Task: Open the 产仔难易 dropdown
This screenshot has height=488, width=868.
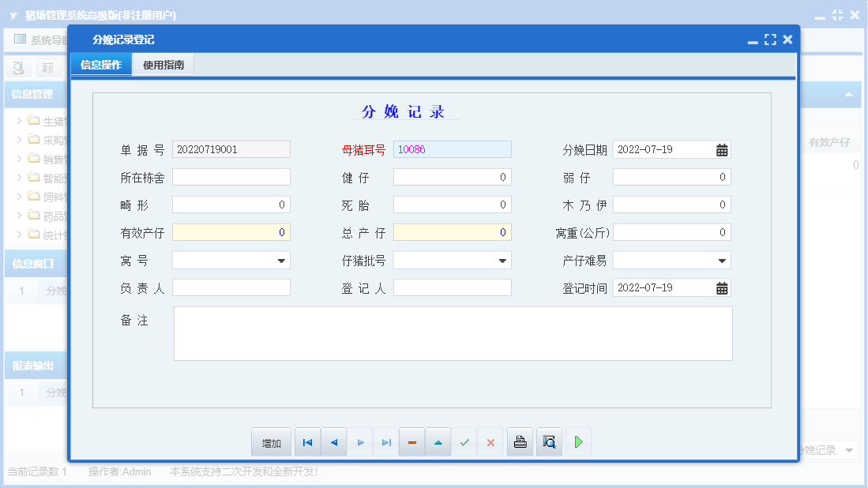Action: 721,260
